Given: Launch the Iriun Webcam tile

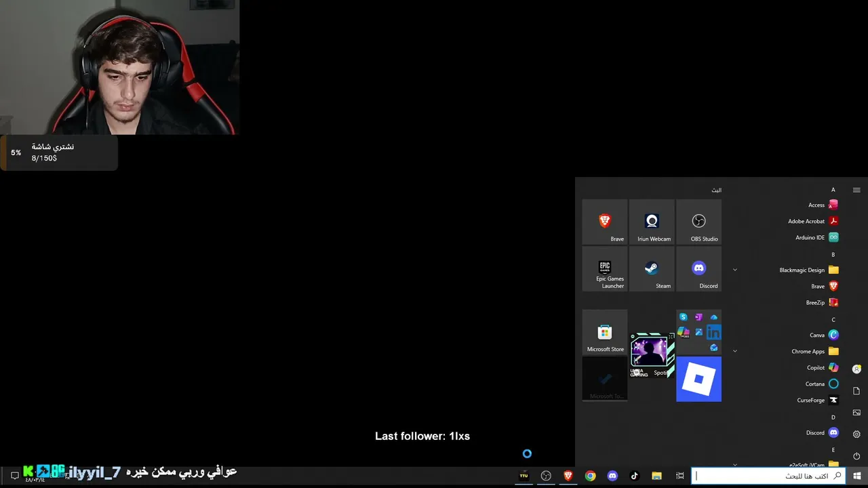Looking at the screenshot, I should point(652,222).
